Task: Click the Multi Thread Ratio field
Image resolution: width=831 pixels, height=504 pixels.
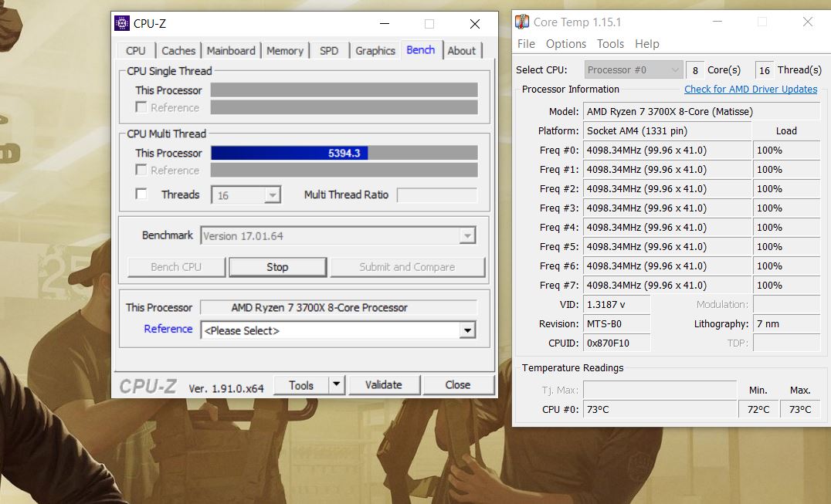Action: click(x=437, y=194)
